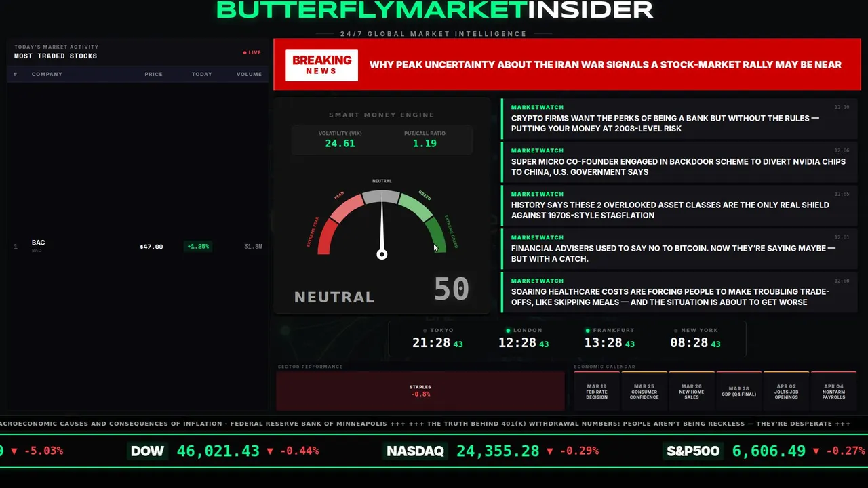Open the Super Micro co-founder Nvidia chips story
Screen dimensions: 868x488
point(679,161)
